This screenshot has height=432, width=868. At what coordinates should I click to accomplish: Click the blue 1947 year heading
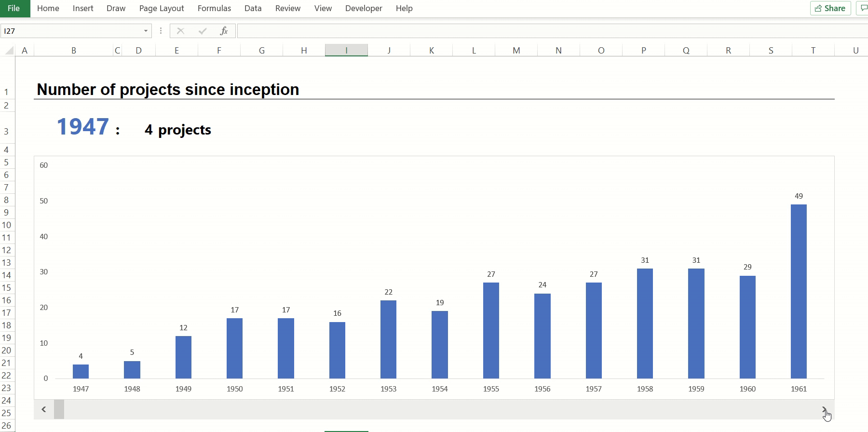tap(83, 126)
